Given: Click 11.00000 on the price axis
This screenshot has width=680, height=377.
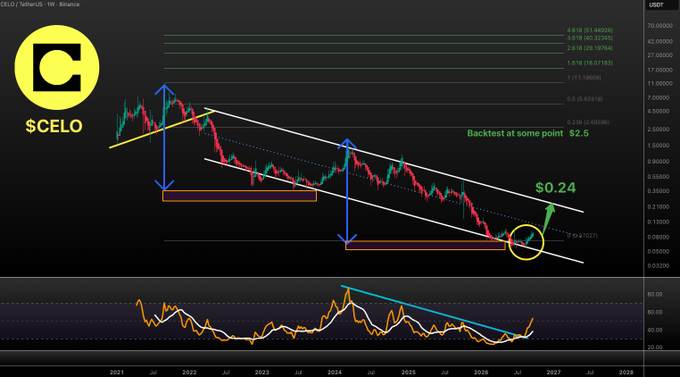Looking at the screenshot, I should 660,83.
